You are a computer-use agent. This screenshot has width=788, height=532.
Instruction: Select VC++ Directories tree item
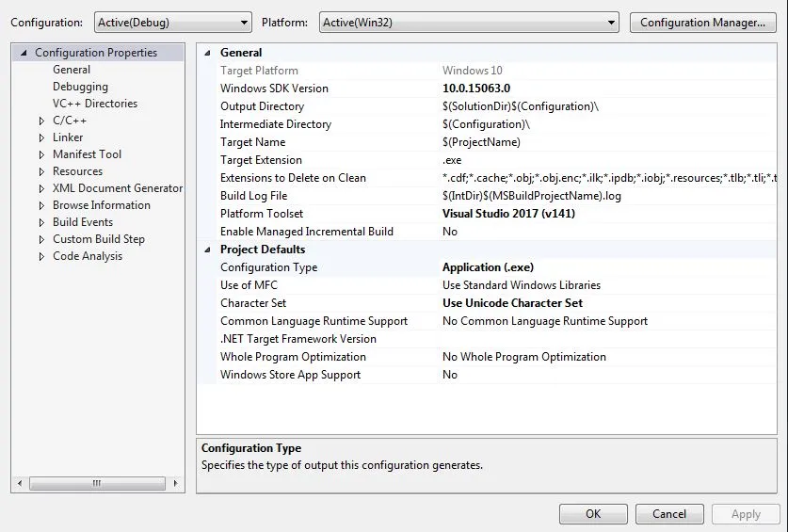pos(95,104)
